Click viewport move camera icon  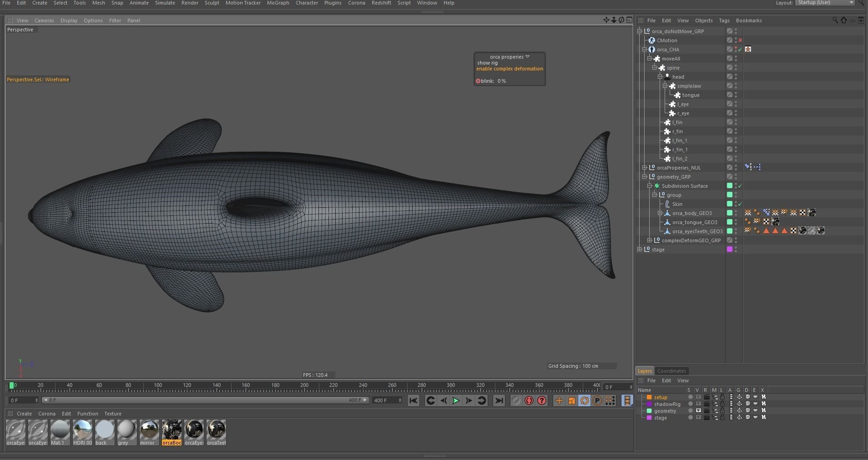[606, 20]
